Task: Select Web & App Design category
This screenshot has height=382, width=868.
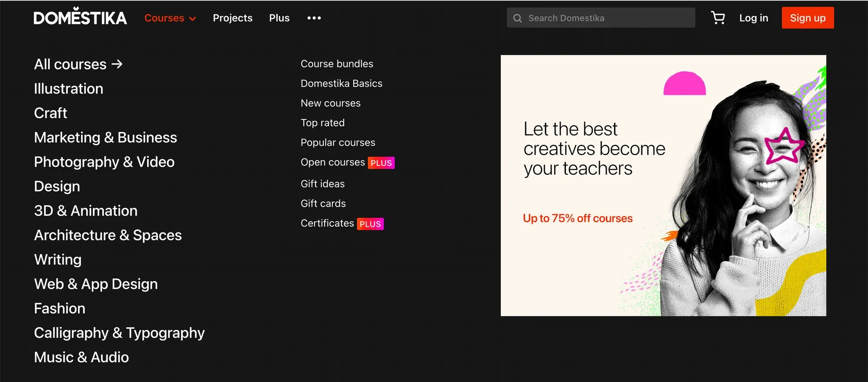Action: pos(96,284)
